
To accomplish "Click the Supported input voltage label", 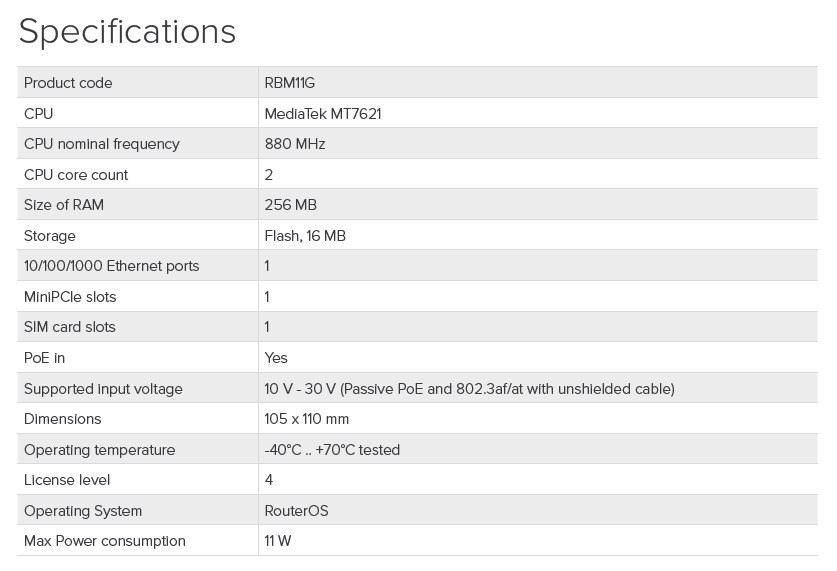I will pos(104,388).
